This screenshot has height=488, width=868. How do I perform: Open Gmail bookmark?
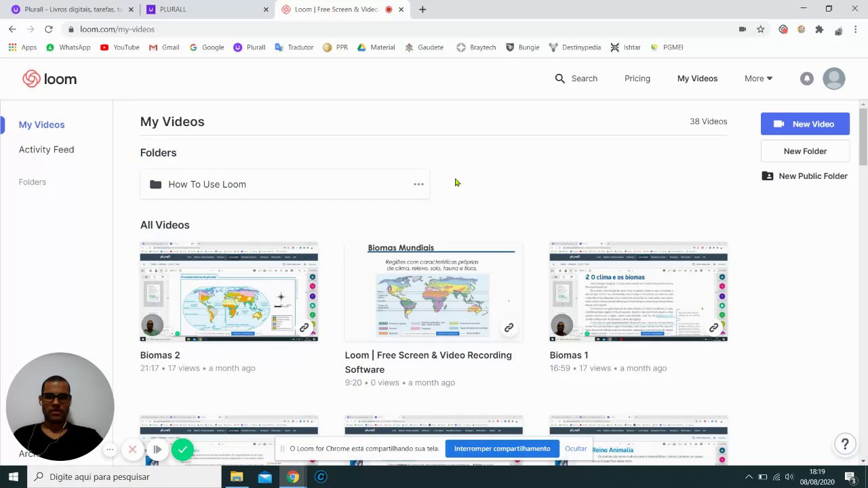163,47
